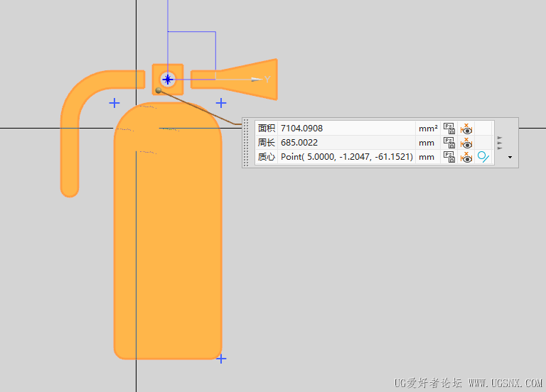This screenshot has height=392, width=546.
Task: Click the mm unit cell in the 周长 row
Action: [x=428, y=143]
